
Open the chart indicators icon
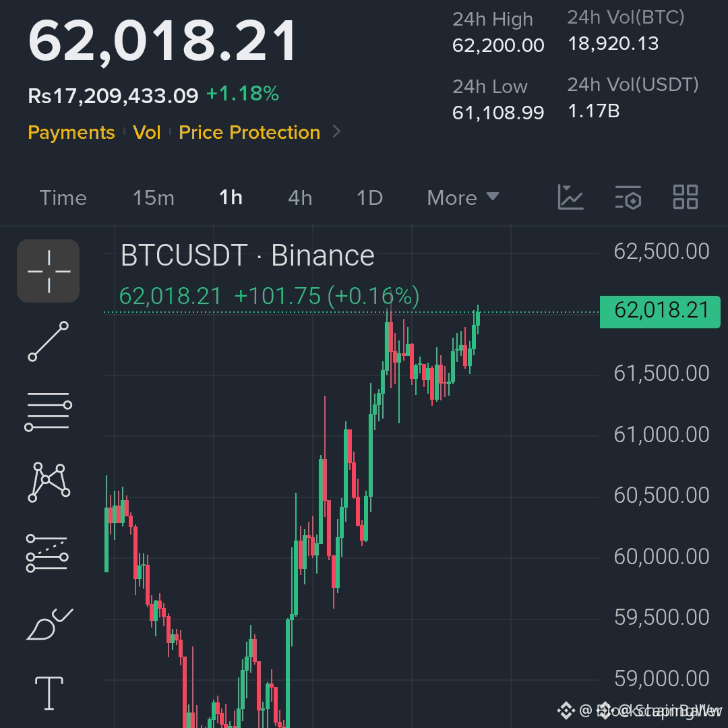pyautogui.click(x=570, y=198)
